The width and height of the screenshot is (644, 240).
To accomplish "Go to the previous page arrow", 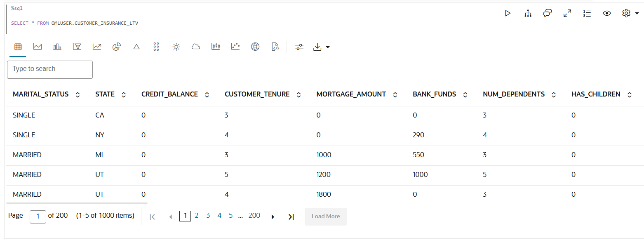I will click(x=171, y=216).
